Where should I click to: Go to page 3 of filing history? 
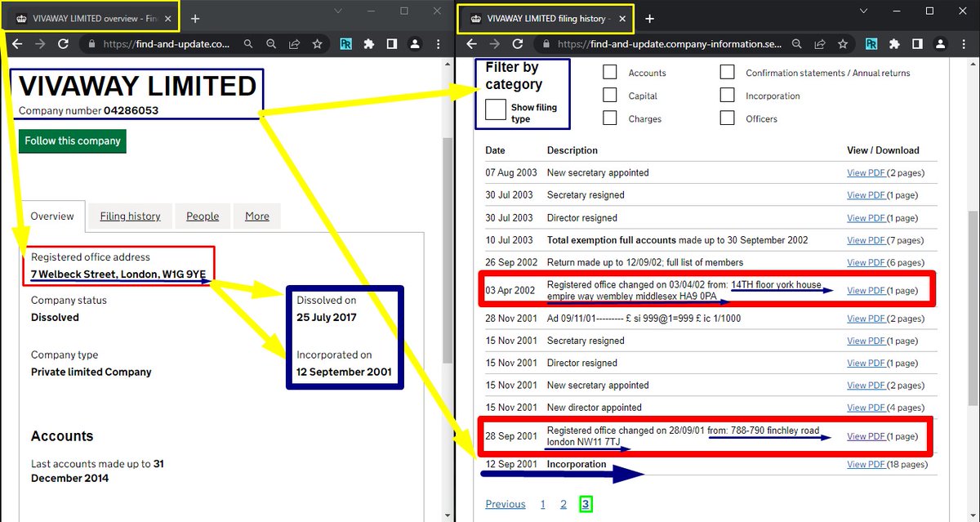586,504
